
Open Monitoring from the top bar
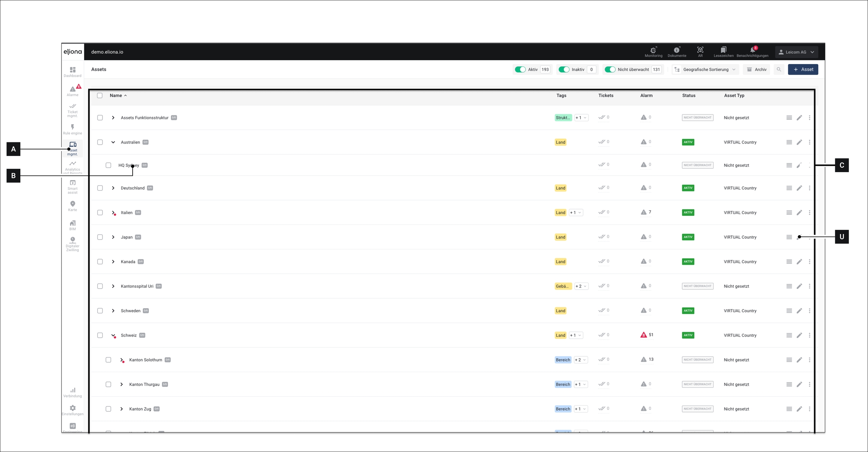[x=653, y=52]
